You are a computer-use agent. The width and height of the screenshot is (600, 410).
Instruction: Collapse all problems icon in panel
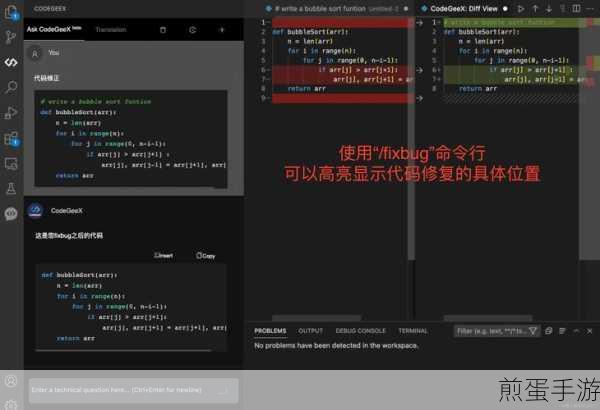(x=548, y=331)
